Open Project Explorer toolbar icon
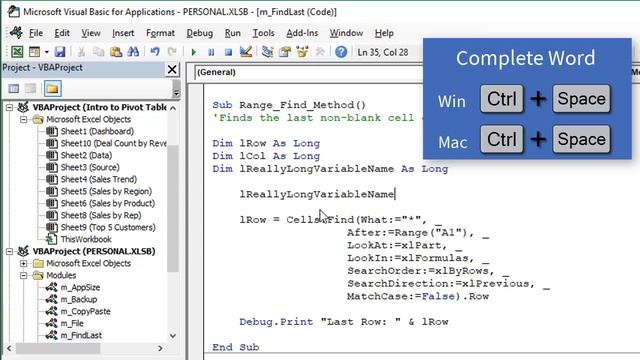 point(267,52)
